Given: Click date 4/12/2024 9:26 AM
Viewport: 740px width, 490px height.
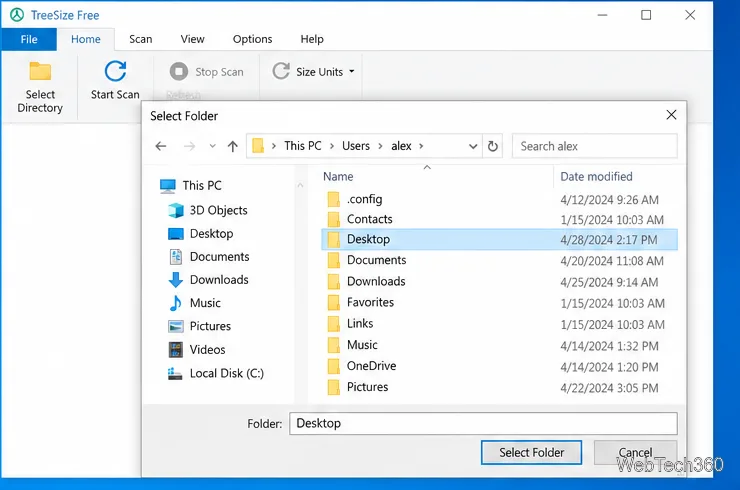Looking at the screenshot, I should coord(609,200).
